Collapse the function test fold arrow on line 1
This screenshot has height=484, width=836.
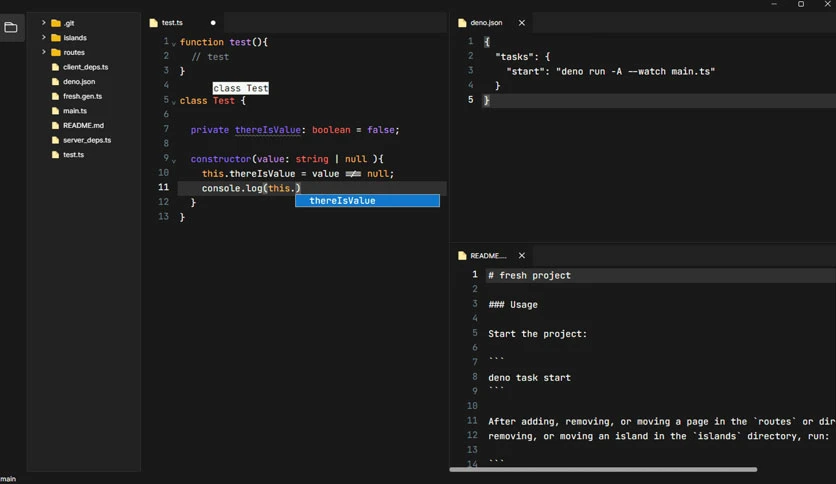[174, 44]
